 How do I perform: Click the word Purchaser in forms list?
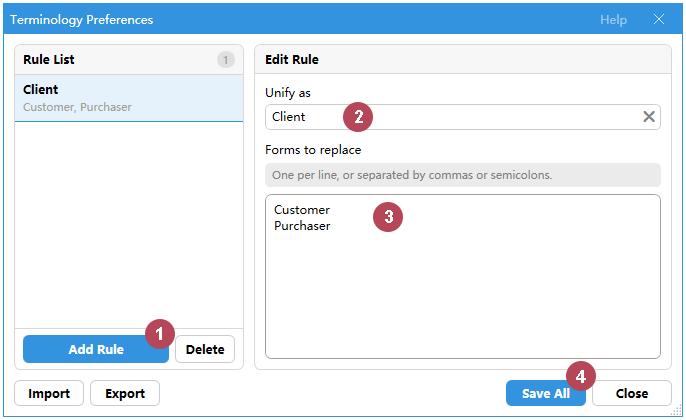[x=302, y=226]
